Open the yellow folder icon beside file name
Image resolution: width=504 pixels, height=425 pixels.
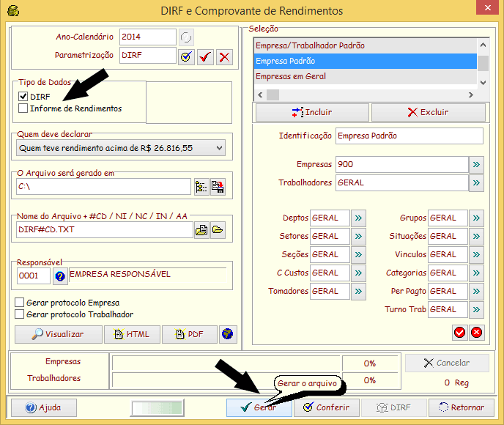tap(218, 230)
